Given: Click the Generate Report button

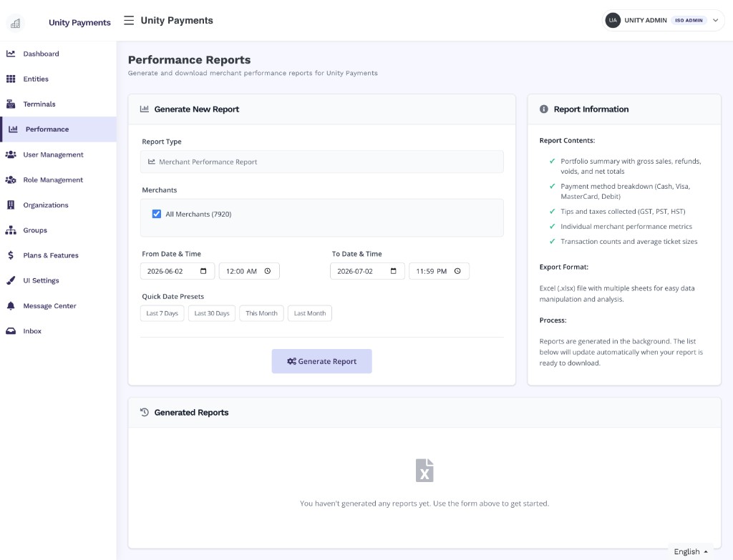Looking at the screenshot, I should [x=321, y=361].
